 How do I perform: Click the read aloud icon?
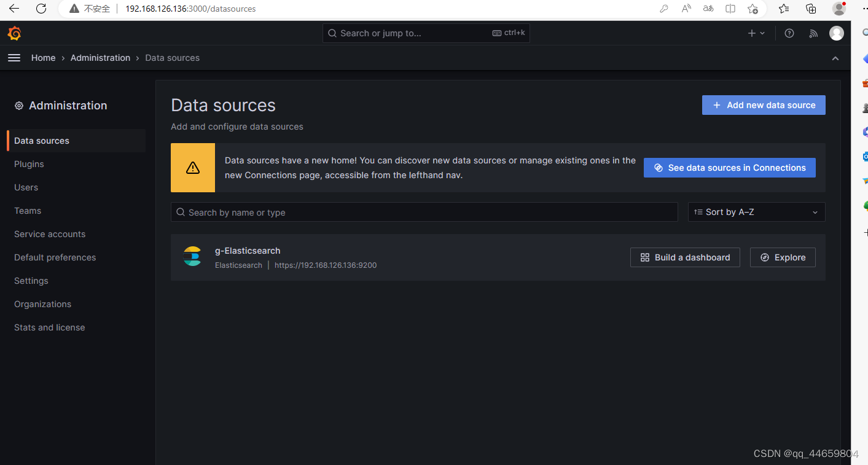coord(686,9)
